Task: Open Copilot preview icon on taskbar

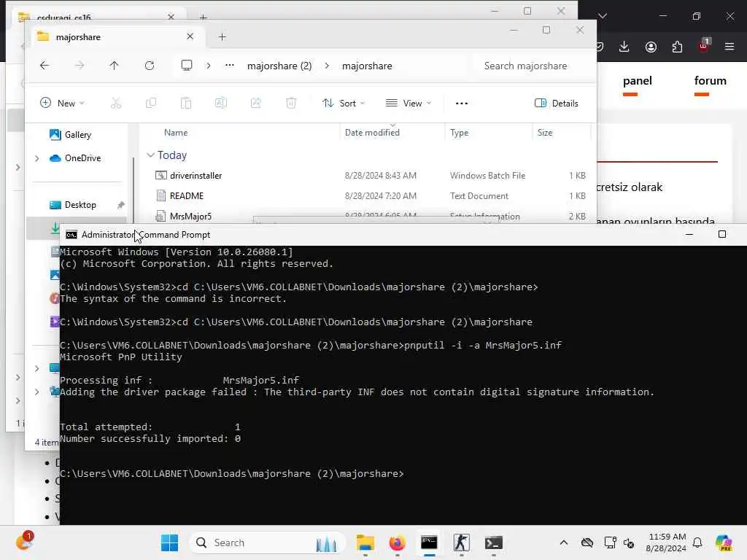Action: pos(724,542)
